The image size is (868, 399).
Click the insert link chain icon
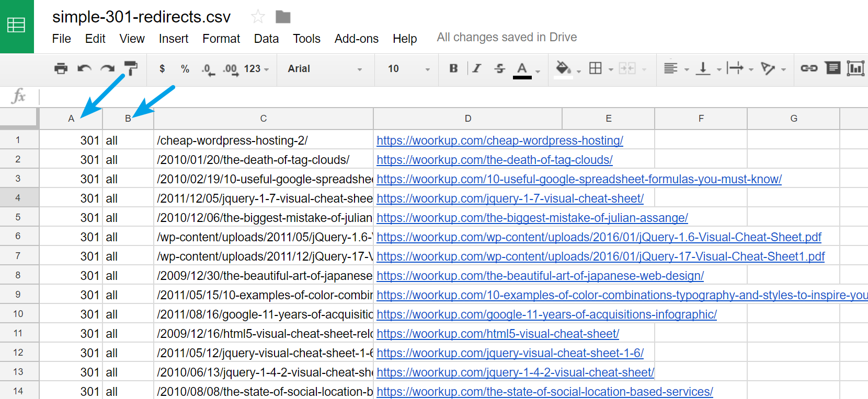809,68
